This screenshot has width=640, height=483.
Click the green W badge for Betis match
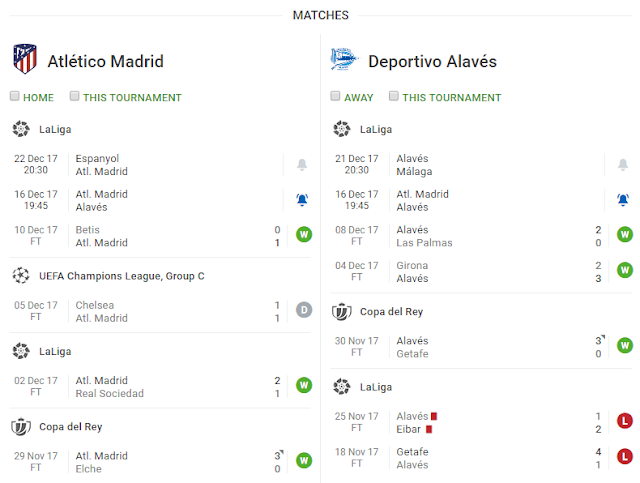[x=304, y=236]
